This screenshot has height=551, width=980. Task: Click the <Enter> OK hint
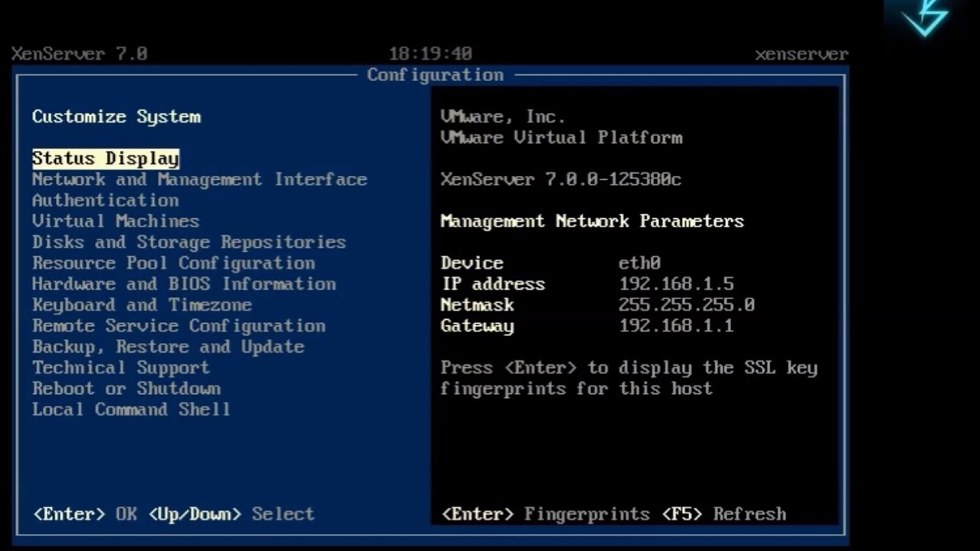tap(85, 514)
